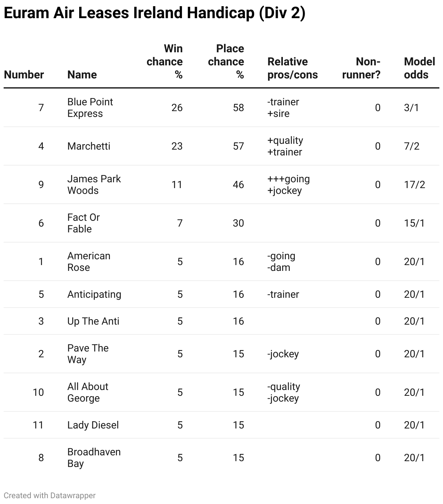This screenshot has width=443, height=504.
Task: Click the Model odds column header
Action: click(419, 68)
